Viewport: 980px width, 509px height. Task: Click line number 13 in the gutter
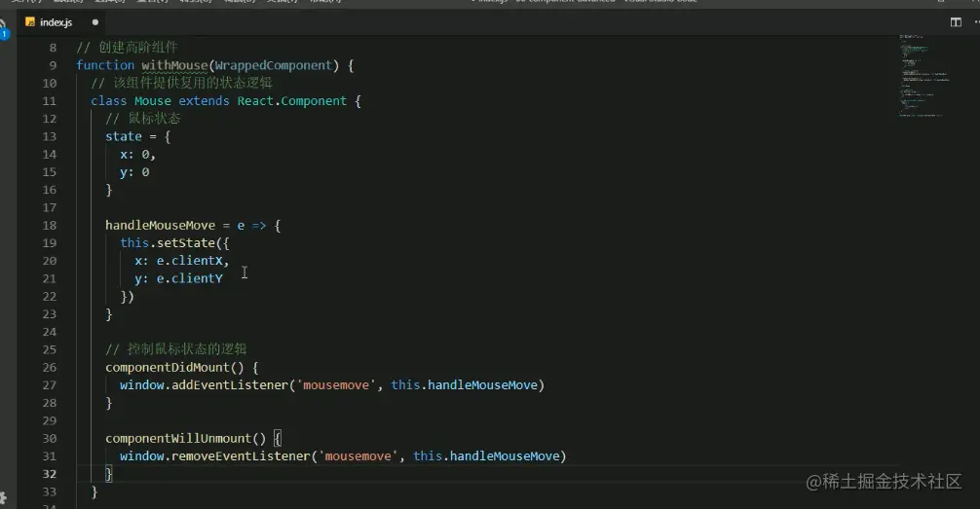tap(50, 137)
